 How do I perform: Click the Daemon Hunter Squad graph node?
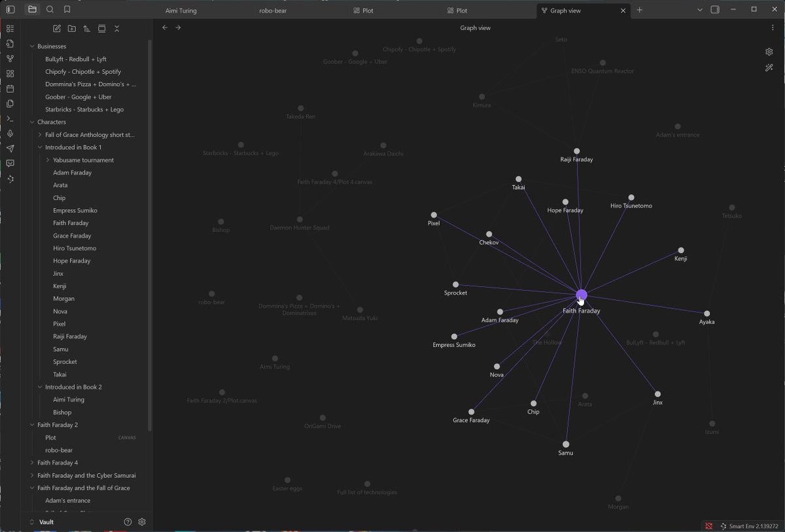point(300,220)
